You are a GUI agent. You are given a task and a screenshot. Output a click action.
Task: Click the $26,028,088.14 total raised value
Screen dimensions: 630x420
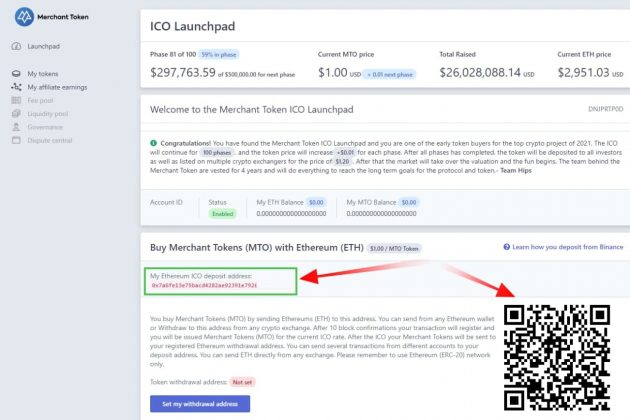480,73
